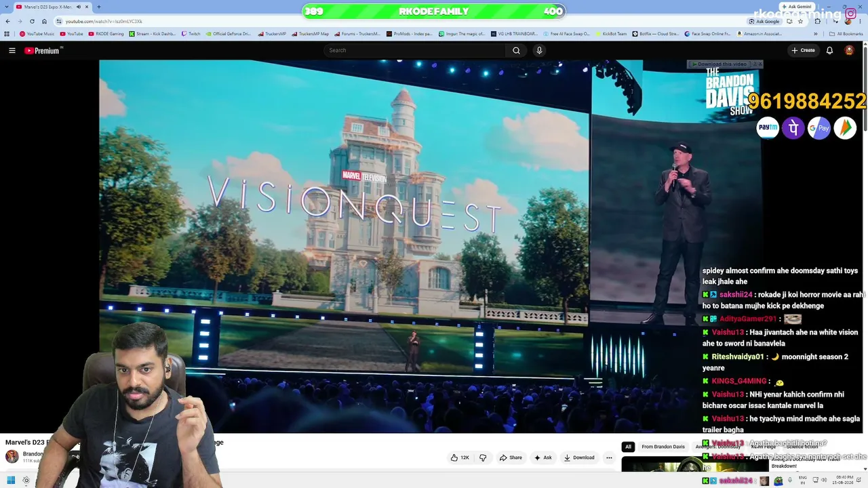Reload the YouTube page
Screen dimensions: 868x488
pos(32,21)
